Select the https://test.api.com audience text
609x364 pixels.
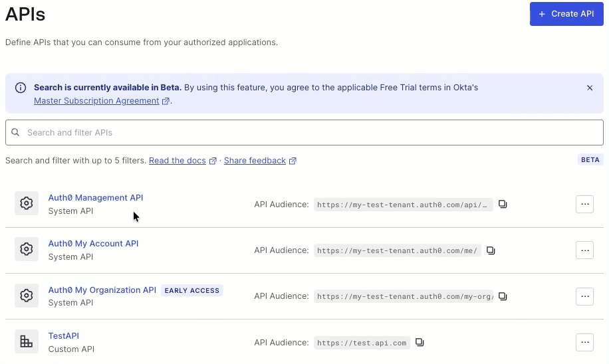pyautogui.click(x=362, y=343)
